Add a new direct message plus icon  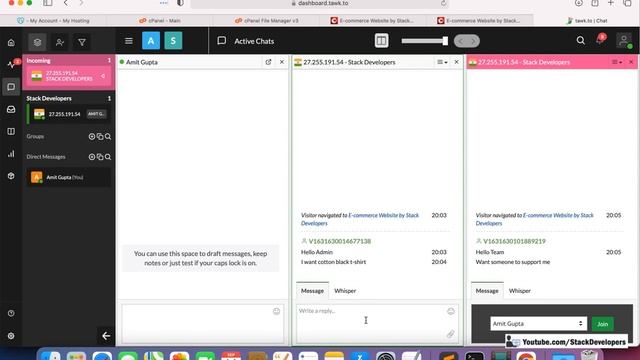point(92,157)
